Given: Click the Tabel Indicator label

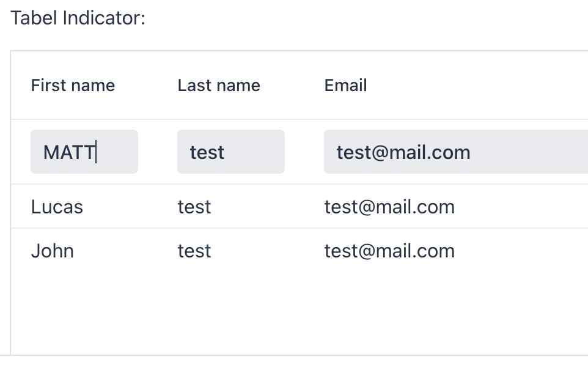Looking at the screenshot, I should coord(78,18).
